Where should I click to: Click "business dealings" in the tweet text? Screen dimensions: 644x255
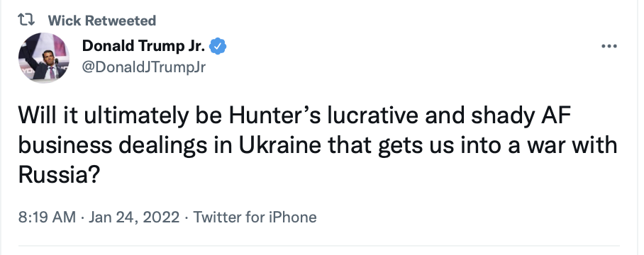tap(113, 147)
